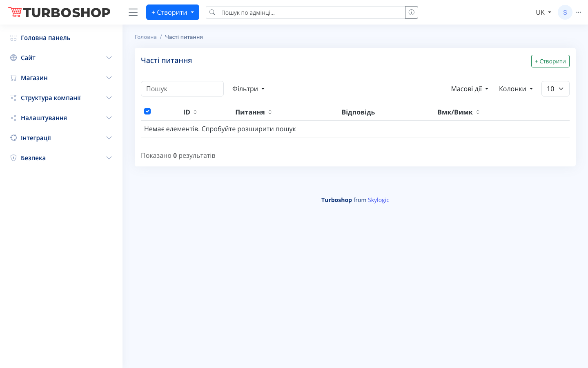Click the Показано 0 результатів text
588x368 pixels.
coord(178,155)
